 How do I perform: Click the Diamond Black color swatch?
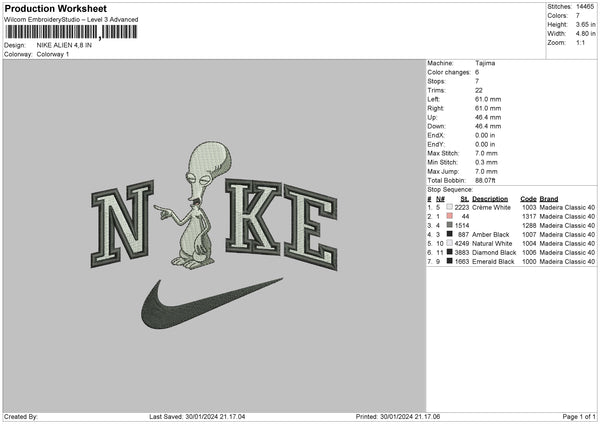[x=450, y=252]
